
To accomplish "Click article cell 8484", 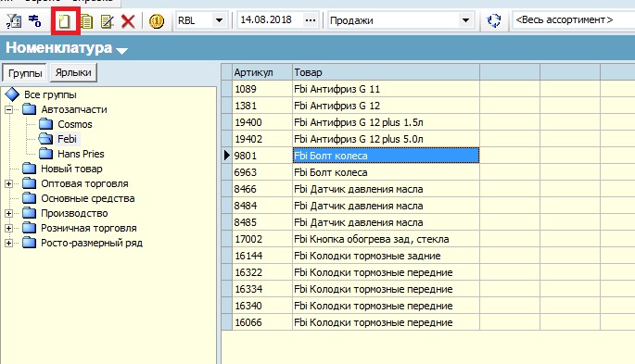I will [262, 206].
